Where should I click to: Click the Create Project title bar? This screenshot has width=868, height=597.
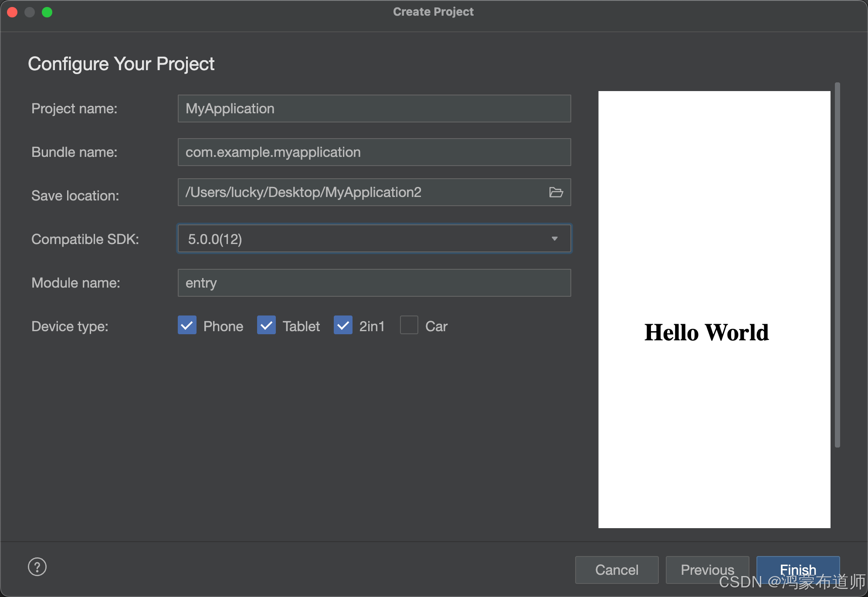pyautogui.click(x=433, y=12)
